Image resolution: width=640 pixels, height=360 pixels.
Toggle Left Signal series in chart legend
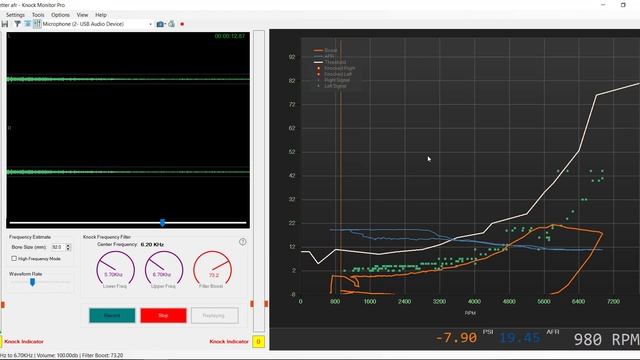[332, 86]
